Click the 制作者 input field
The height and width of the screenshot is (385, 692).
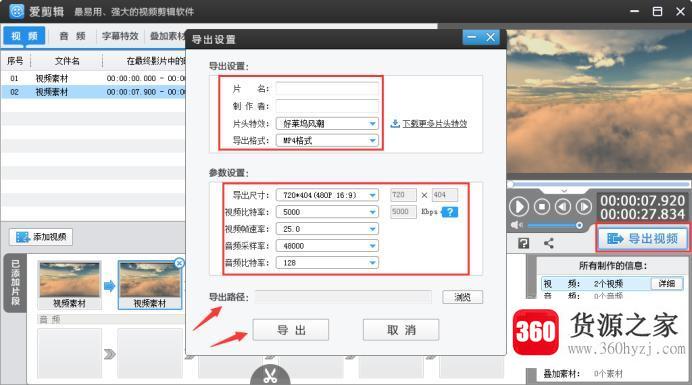(327, 106)
